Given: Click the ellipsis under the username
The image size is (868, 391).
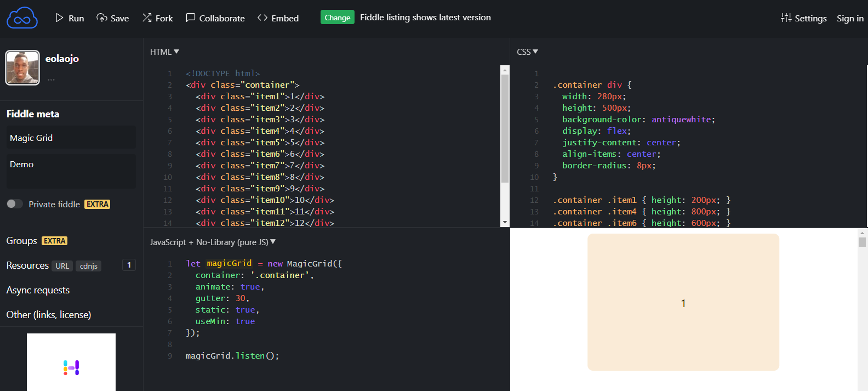Looking at the screenshot, I should point(51,80).
